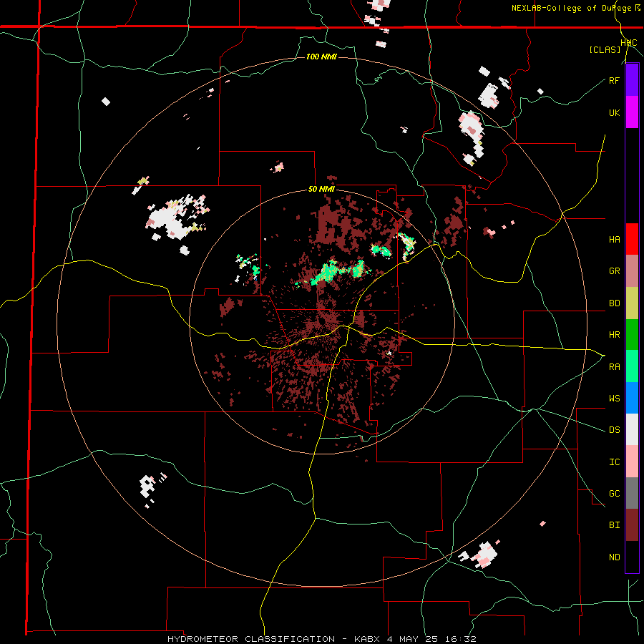644x644 pixels.
Task: Select the IC ice crystals pink swatch
Action: point(632,462)
